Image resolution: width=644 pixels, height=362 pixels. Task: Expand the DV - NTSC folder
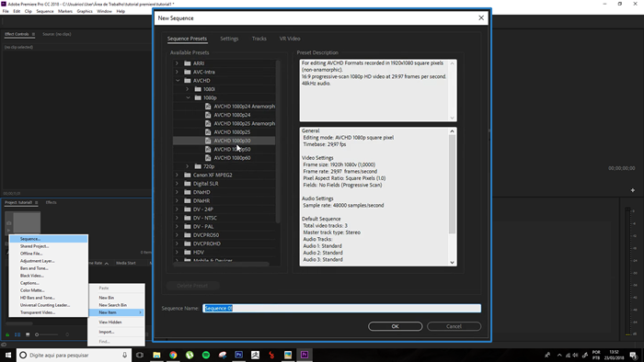(x=177, y=218)
